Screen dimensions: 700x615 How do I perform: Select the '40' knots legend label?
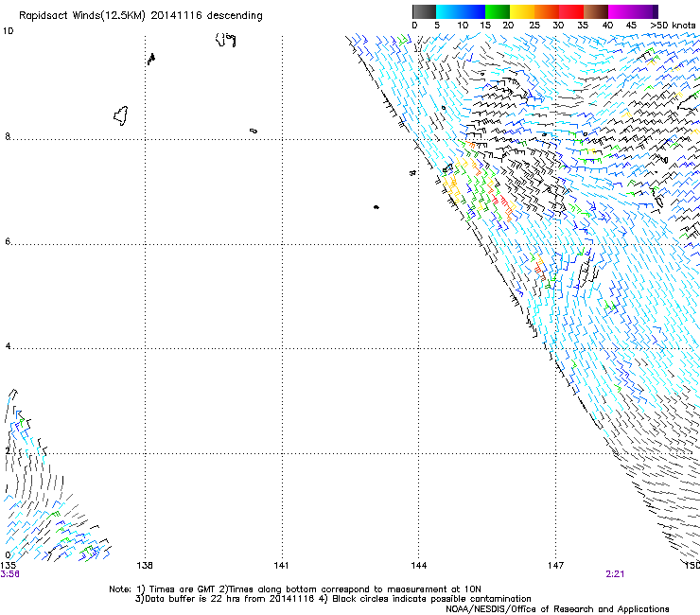click(x=607, y=26)
